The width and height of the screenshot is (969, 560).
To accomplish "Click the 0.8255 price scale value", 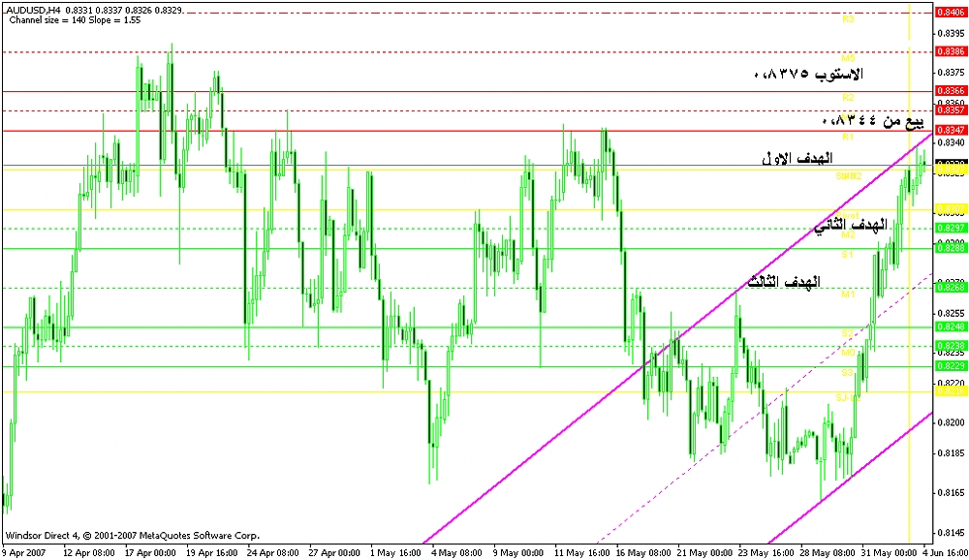I will coord(952,313).
